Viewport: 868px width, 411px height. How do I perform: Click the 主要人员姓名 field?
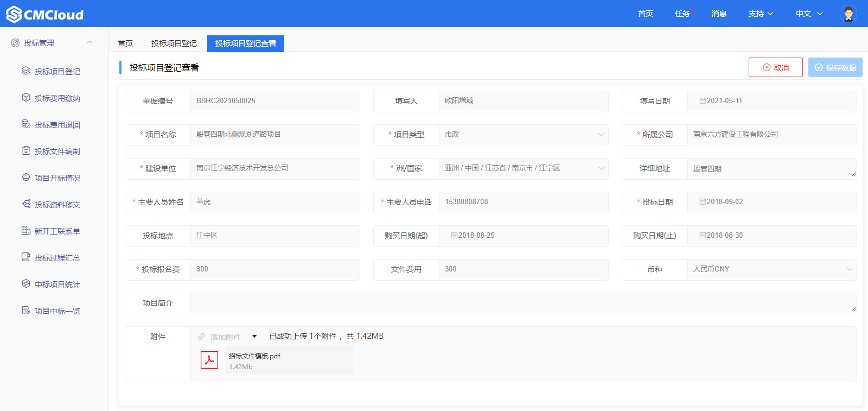(275, 202)
